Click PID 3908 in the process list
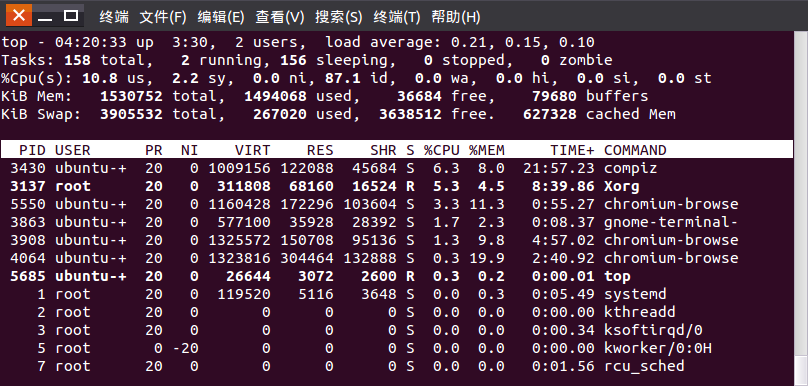Image resolution: width=808 pixels, height=386 pixels. coord(28,240)
